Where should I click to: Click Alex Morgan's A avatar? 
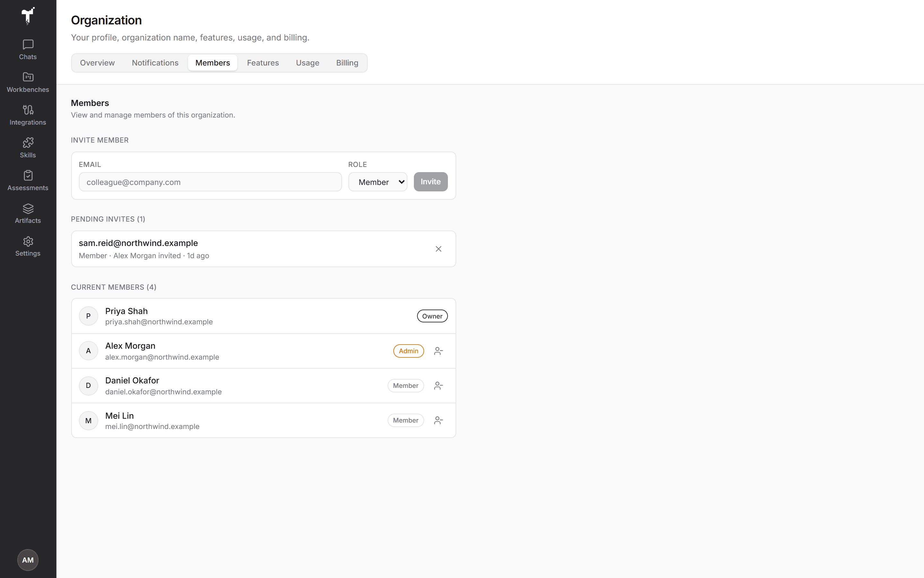point(88,351)
